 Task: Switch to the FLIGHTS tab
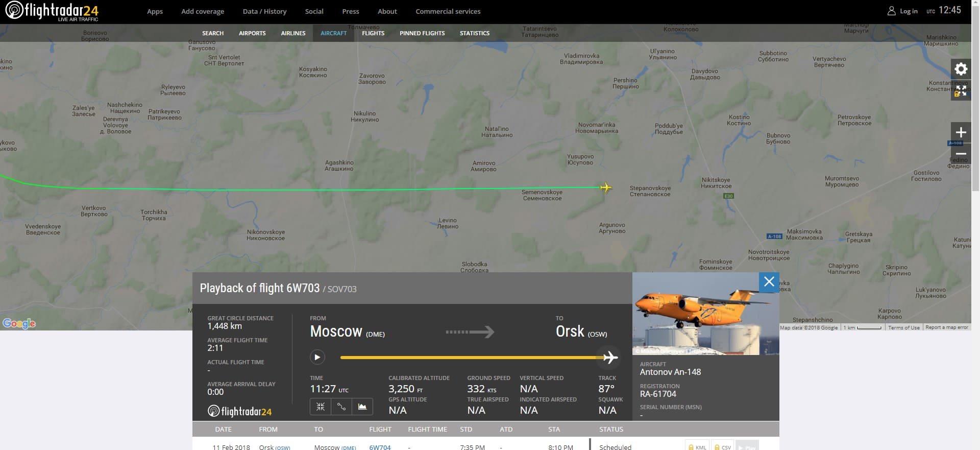(373, 33)
